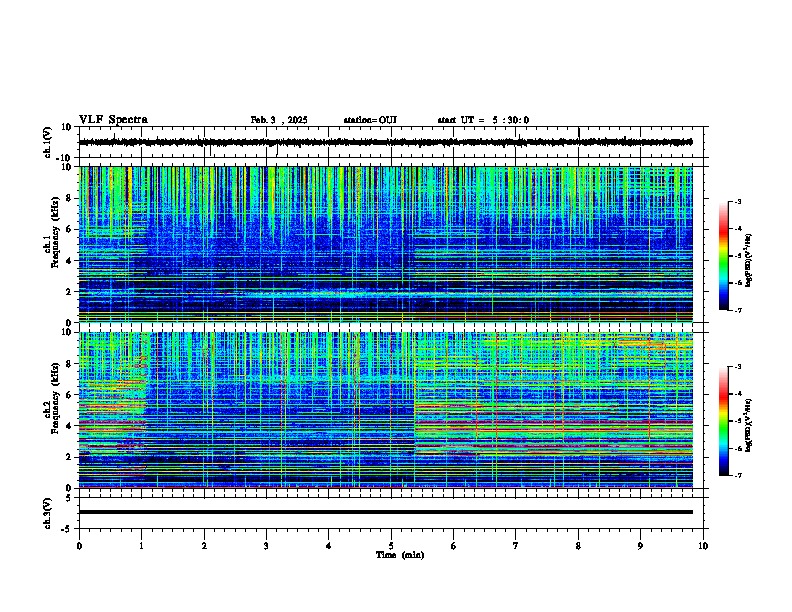Screen dimensions: 792x612
Task: Click the ch.1 frequency axis "4" tick
Action: pyautogui.click(x=69, y=261)
